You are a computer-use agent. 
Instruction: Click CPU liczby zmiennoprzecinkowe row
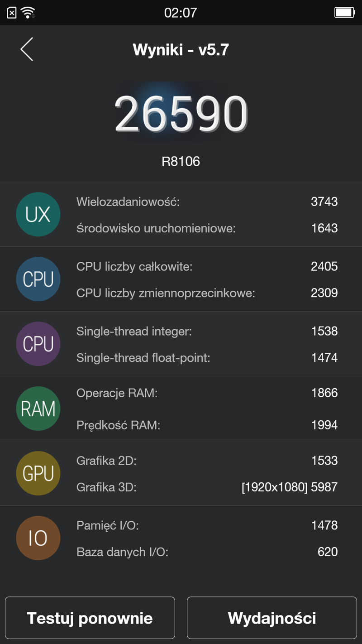coord(207,293)
